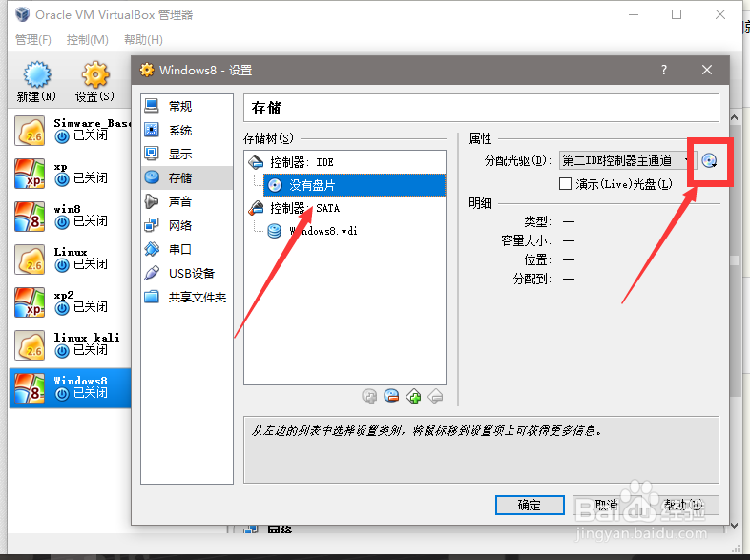Select the linux_kali virtual machine

click(x=71, y=345)
